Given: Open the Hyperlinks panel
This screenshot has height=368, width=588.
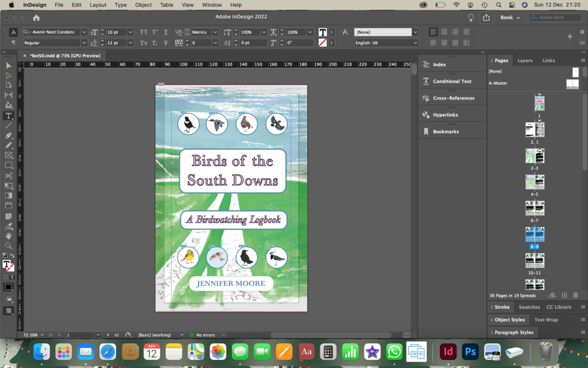Looking at the screenshot, I should [446, 115].
